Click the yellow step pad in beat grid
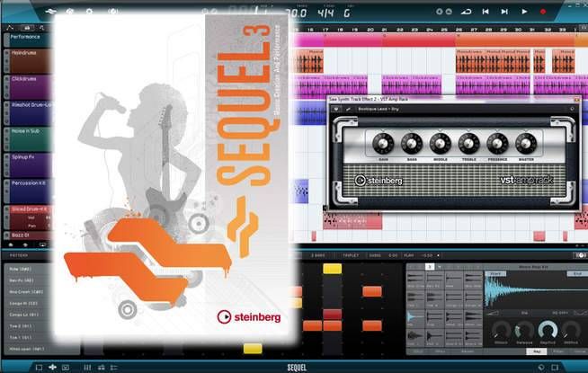This screenshot has width=588, height=373. point(333,270)
